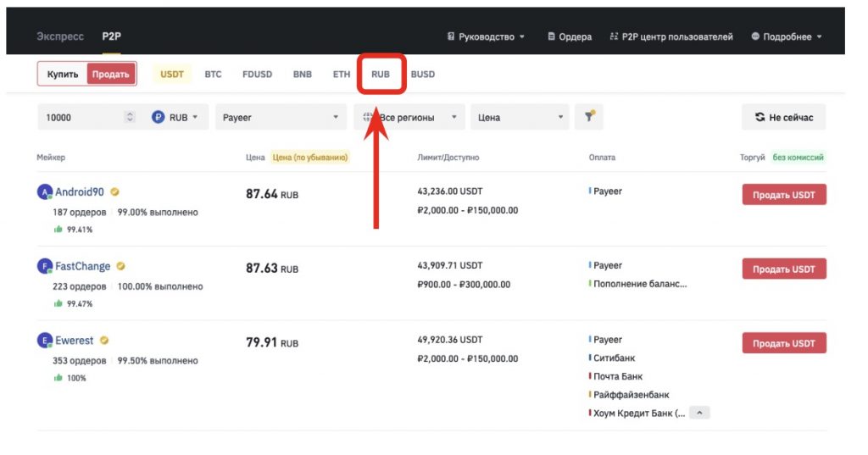This screenshot has width=868, height=455.
Task: Open the Экспресс tab
Action: 60,36
